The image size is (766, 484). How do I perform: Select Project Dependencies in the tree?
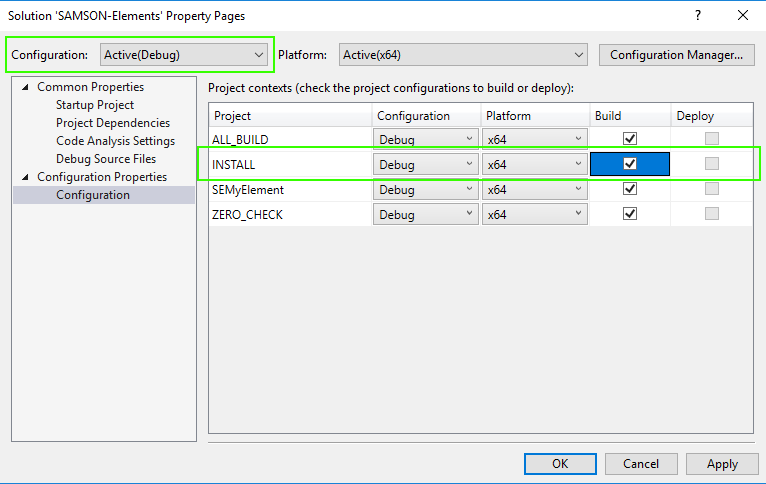coord(113,123)
